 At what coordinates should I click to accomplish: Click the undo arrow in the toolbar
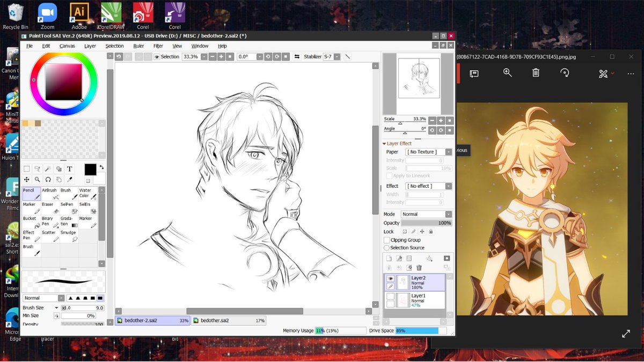pyautogui.click(x=119, y=56)
